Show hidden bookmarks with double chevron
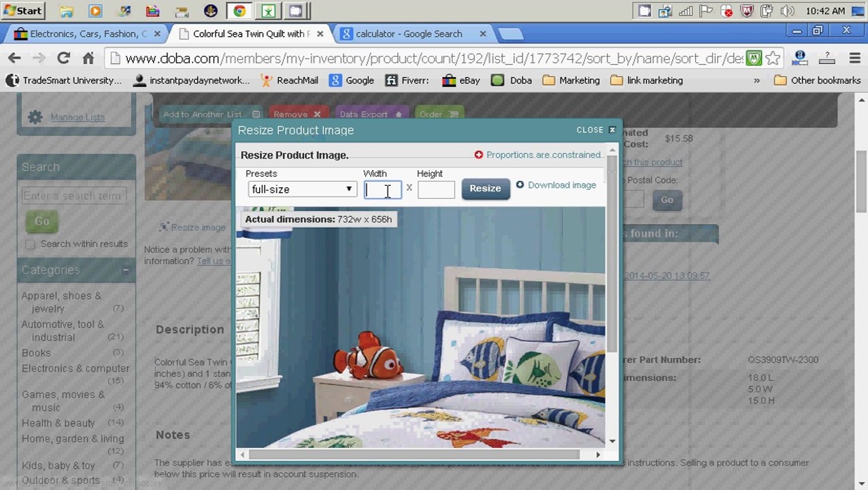This screenshot has width=868, height=490. pos(756,80)
